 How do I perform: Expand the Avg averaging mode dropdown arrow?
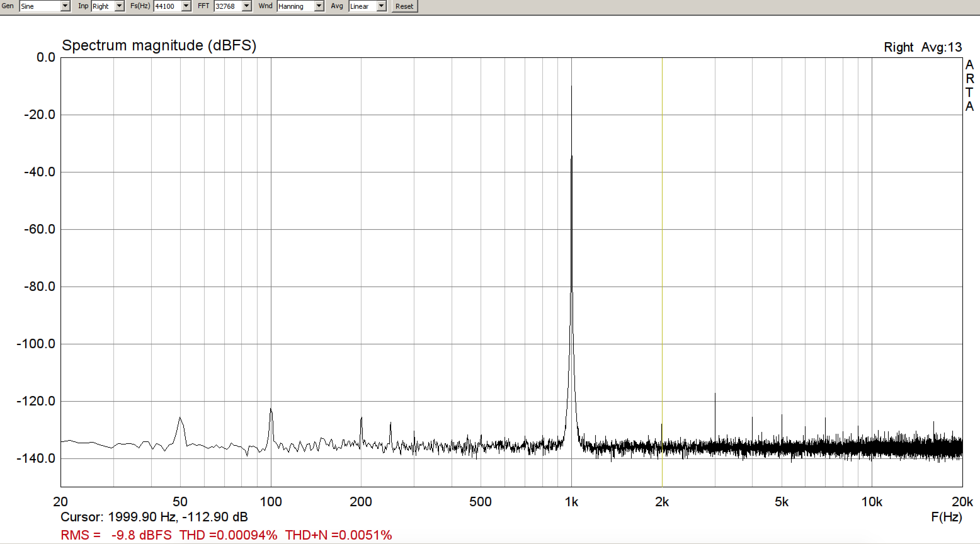(x=381, y=6)
